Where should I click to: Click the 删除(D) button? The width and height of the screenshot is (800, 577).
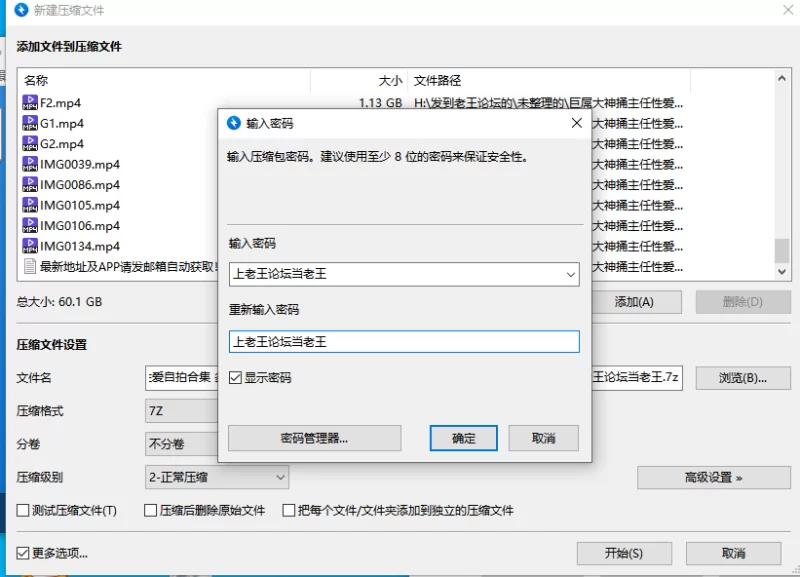743,302
